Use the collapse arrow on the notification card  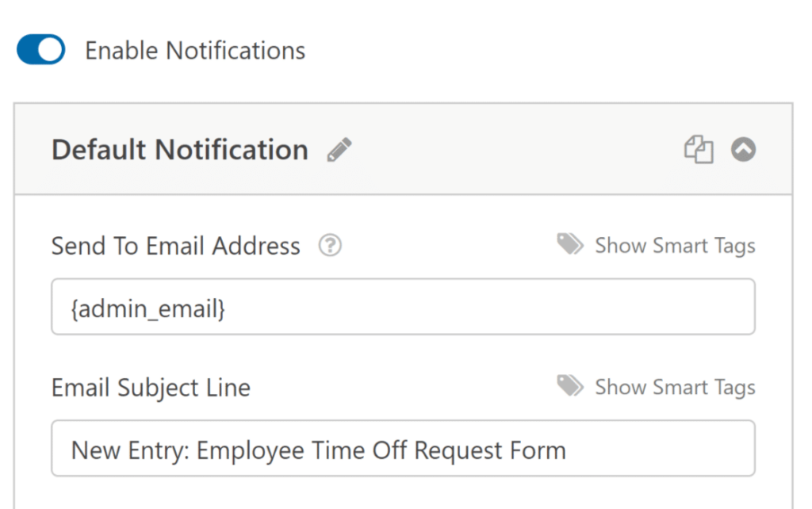[x=743, y=149]
